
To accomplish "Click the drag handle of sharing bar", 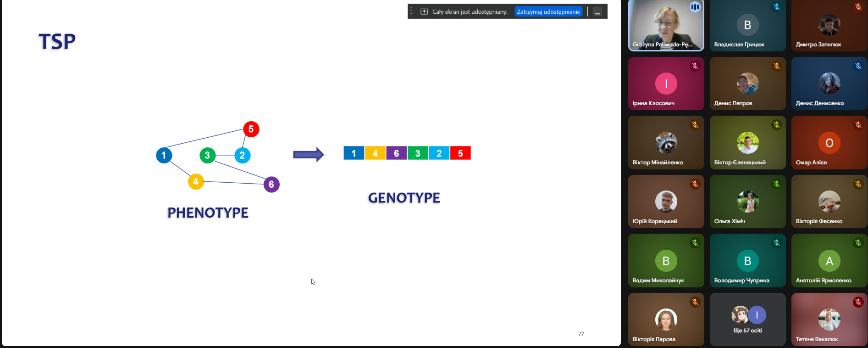I will pos(412,12).
